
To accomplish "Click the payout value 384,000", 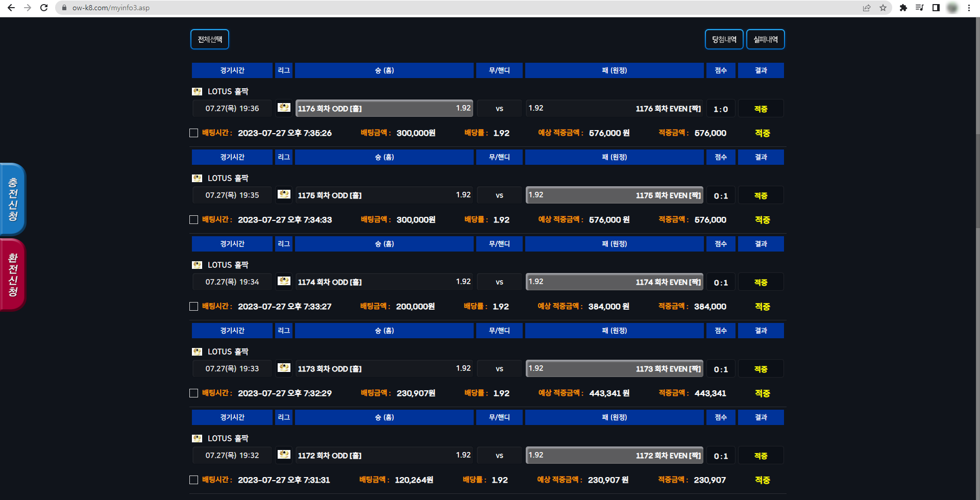I will [x=710, y=307].
